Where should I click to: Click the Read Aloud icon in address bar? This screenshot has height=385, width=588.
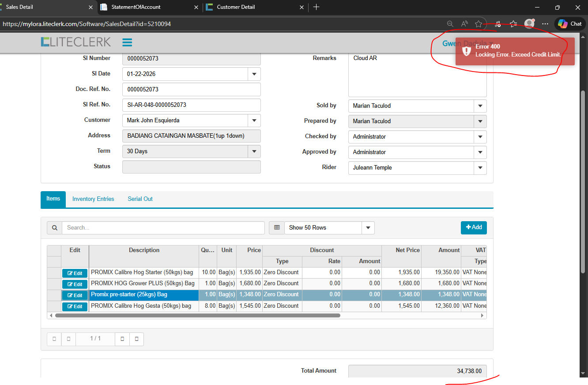[464, 24]
